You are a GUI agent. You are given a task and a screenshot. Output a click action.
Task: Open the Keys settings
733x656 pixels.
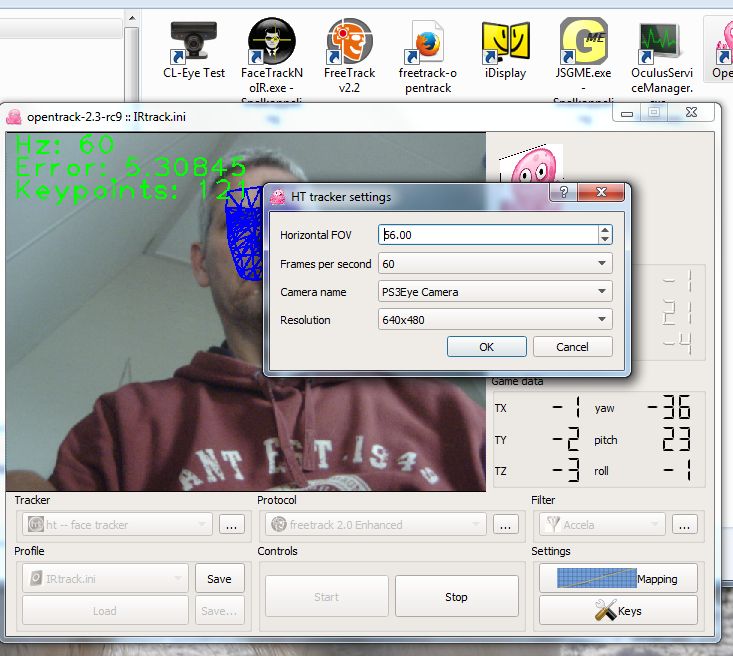(x=618, y=610)
